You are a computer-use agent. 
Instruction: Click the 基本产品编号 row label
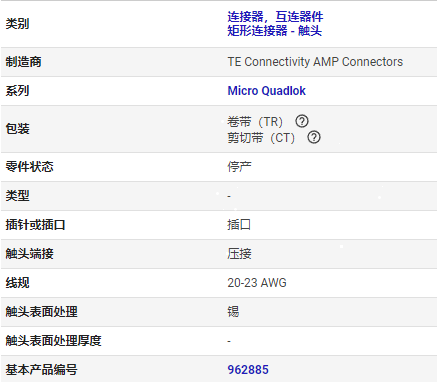41,370
